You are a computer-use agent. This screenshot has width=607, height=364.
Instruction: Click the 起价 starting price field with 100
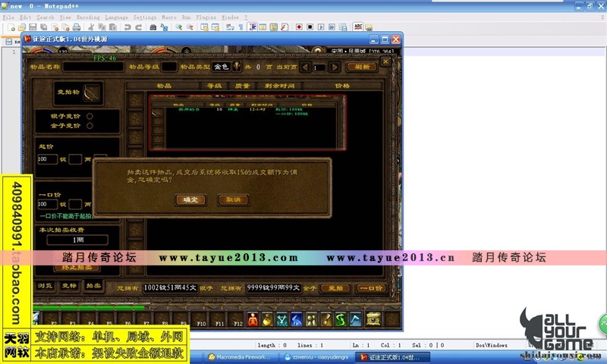[47, 159]
